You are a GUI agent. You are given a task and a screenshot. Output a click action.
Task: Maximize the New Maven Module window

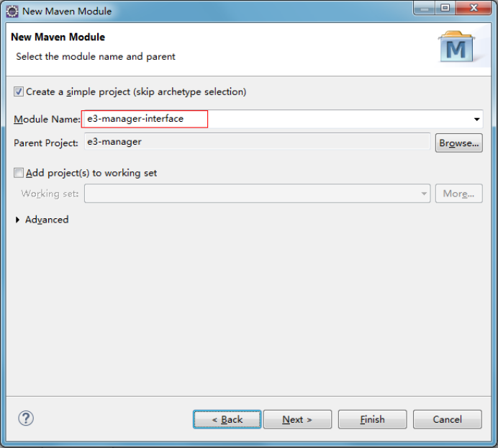point(445,8)
